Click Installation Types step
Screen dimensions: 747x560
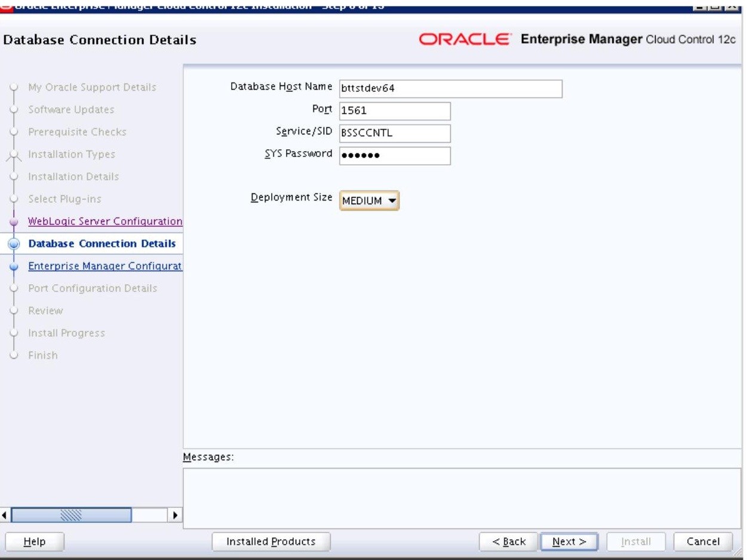(x=72, y=154)
